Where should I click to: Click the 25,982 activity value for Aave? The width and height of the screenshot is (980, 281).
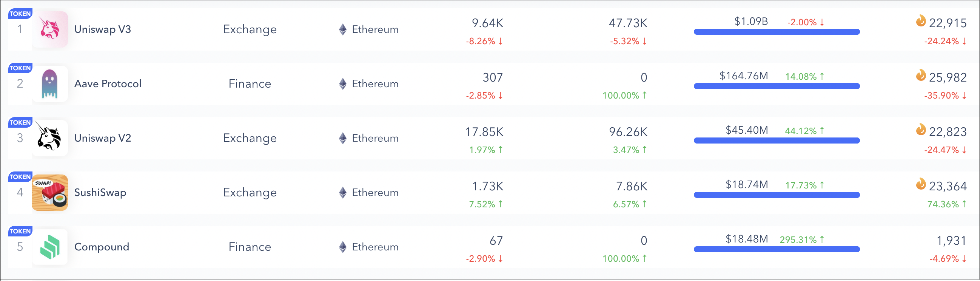click(x=948, y=78)
